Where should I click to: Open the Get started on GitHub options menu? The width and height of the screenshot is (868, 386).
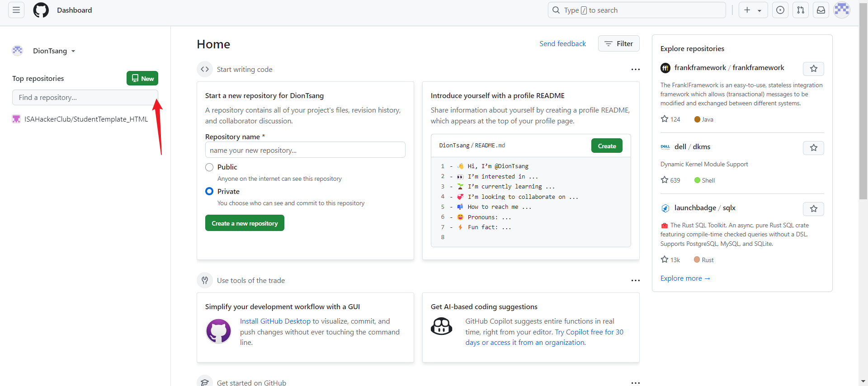click(635, 382)
